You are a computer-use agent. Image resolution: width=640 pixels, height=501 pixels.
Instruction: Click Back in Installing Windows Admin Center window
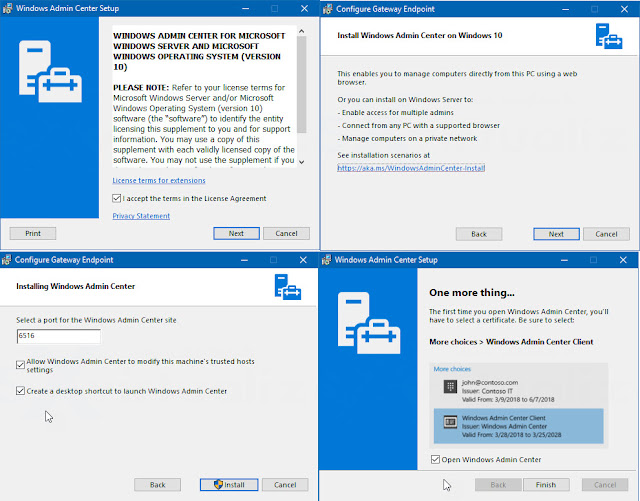pyautogui.click(x=158, y=485)
